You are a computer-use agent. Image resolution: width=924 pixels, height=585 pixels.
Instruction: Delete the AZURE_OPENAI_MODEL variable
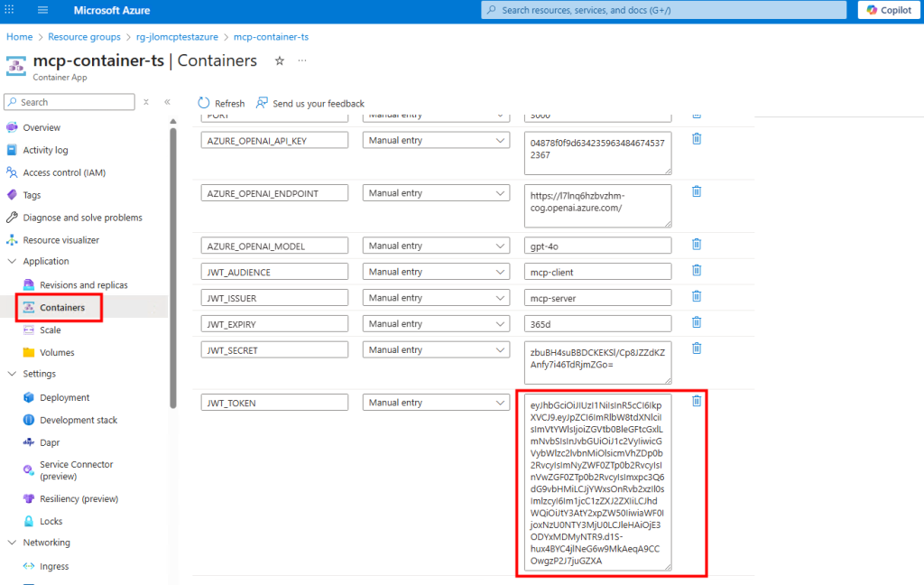coord(697,244)
